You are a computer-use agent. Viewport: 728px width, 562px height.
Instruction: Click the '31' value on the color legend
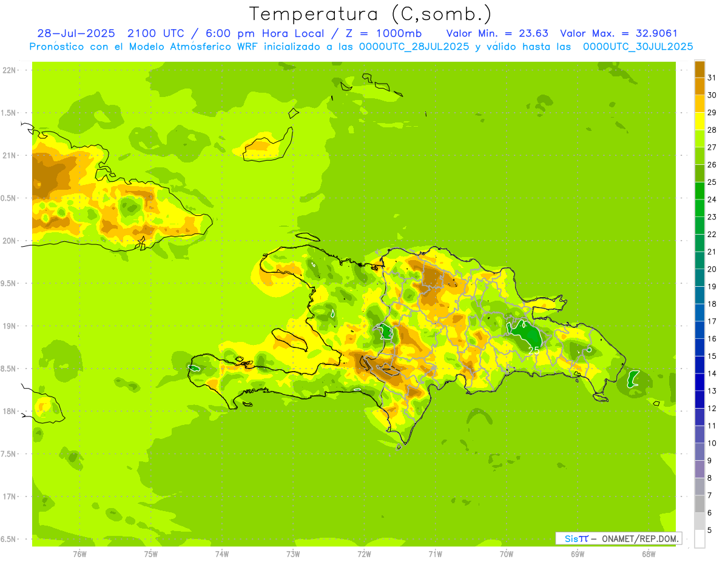712,77
